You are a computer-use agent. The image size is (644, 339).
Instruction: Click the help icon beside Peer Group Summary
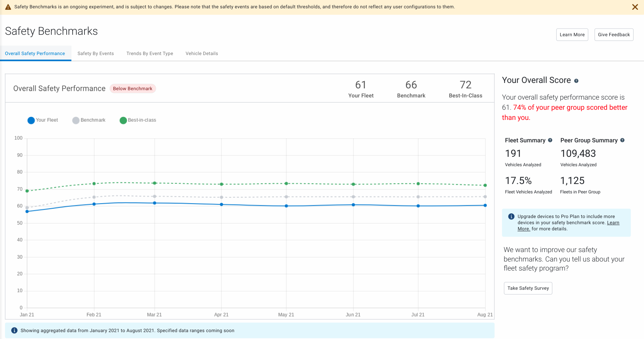pos(623,140)
